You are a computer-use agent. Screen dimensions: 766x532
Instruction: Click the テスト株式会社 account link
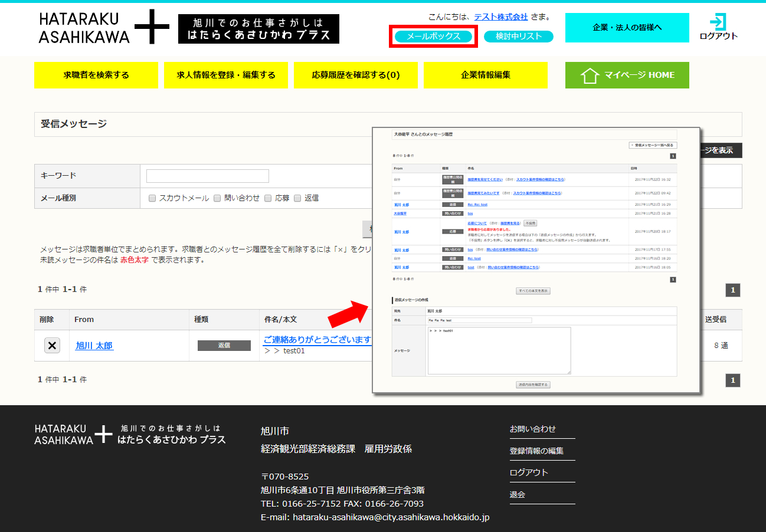(501, 17)
